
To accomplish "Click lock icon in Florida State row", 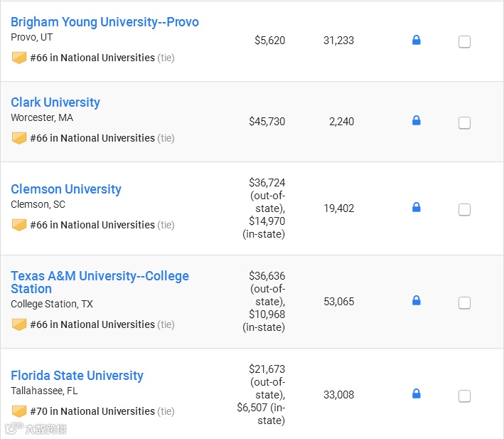I will [x=417, y=394].
